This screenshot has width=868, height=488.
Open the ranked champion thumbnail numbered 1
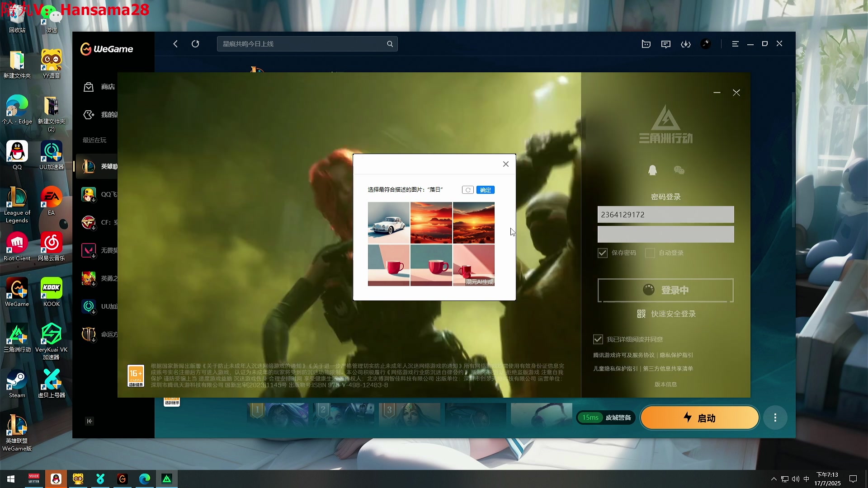[x=278, y=415]
